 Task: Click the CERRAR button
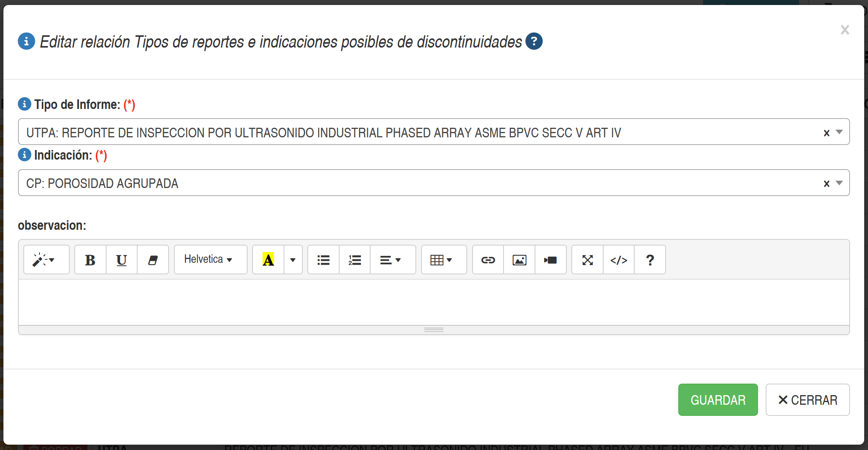click(807, 400)
